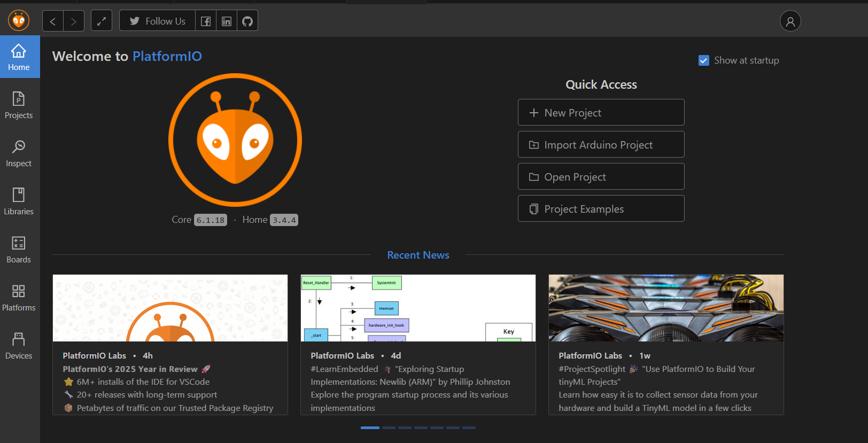The width and height of the screenshot is (868, 443).
Task: Click the "Quick Access" heading
Action: tap(601, 84)
